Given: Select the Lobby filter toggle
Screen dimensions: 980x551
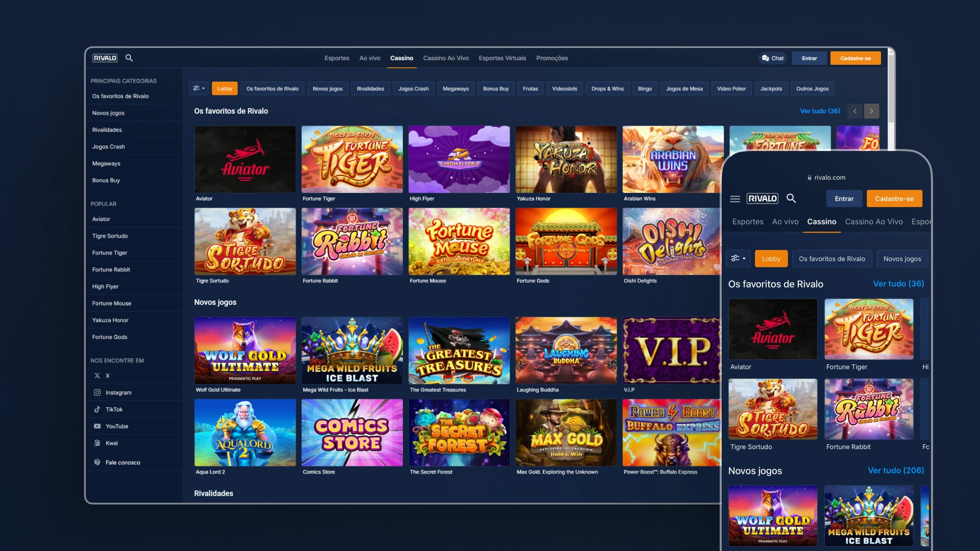Looking at the screenshot, I should (x=224, y=88).
